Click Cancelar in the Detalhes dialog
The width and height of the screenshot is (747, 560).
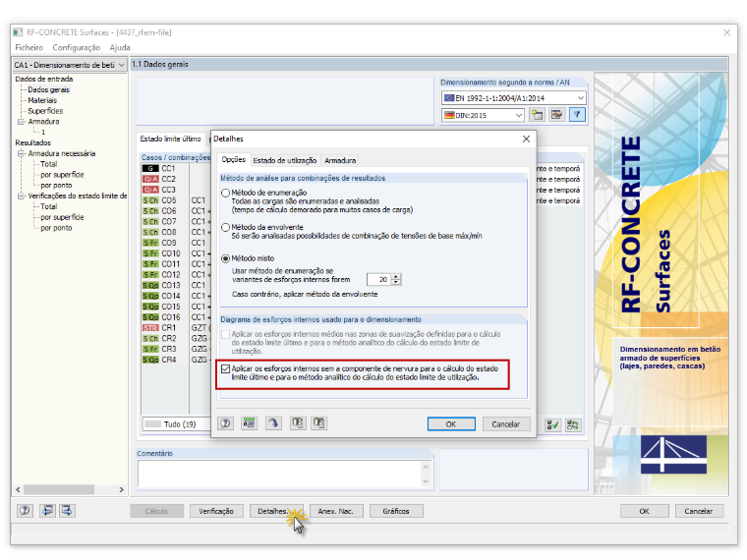(x=506, y=424)
